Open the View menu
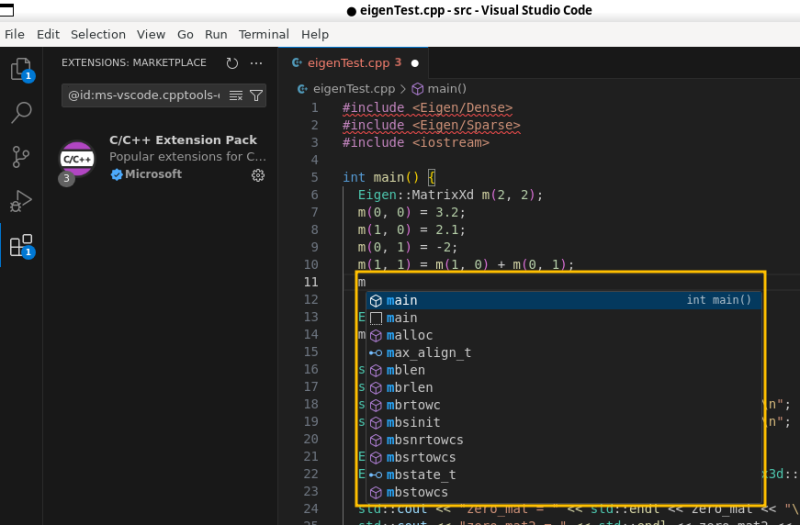Image resolution: width=800 pixels, height=525 pixels. coord(151,35)
